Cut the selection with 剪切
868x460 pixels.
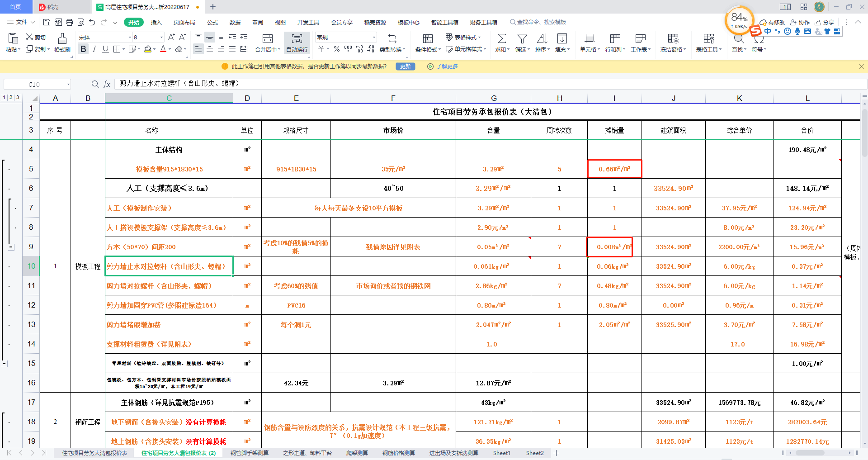point(36,37)
